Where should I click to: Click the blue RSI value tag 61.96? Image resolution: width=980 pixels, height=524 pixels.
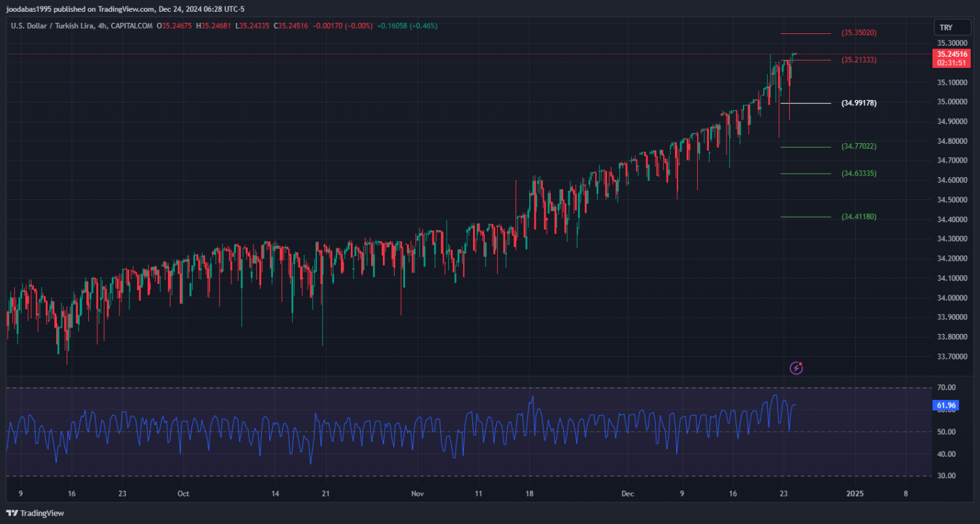click(946, 406)
